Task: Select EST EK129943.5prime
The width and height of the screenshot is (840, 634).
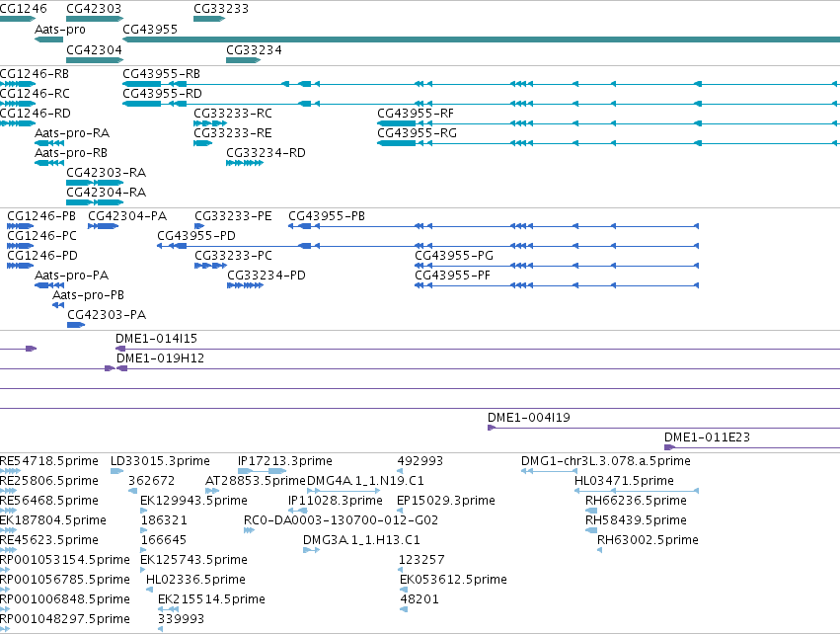Action: click(x=193, y=501)
